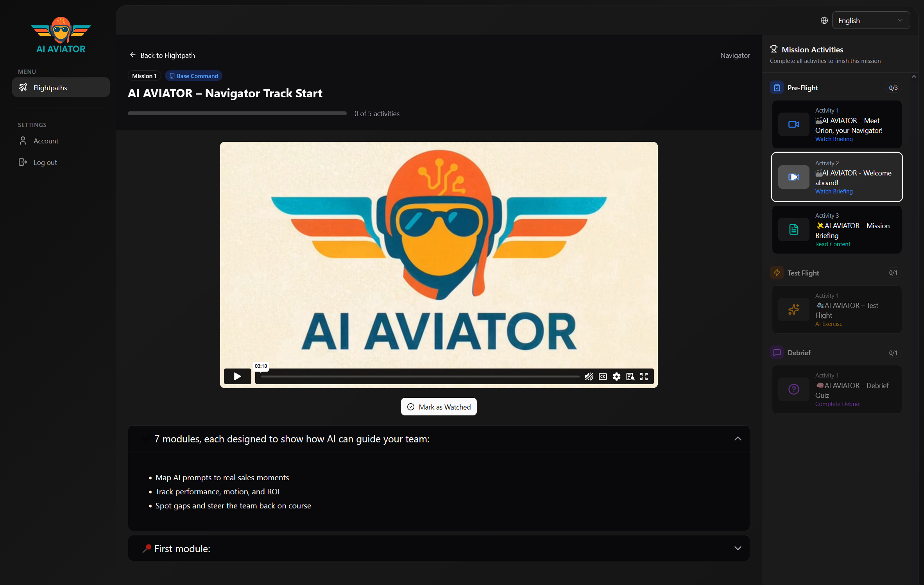Select the document icon for Mission Briefing
Image resolution: width=924 pixels, height=585 pixels.
(x=793, y=229)
